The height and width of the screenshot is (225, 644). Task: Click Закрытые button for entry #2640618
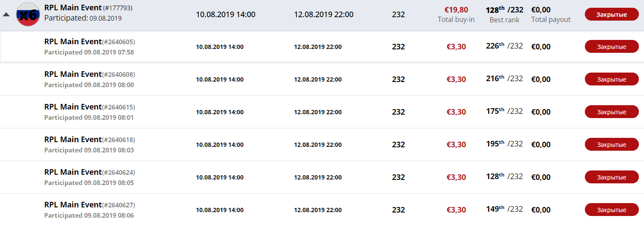pyautogui.click(x=611, y=144)
